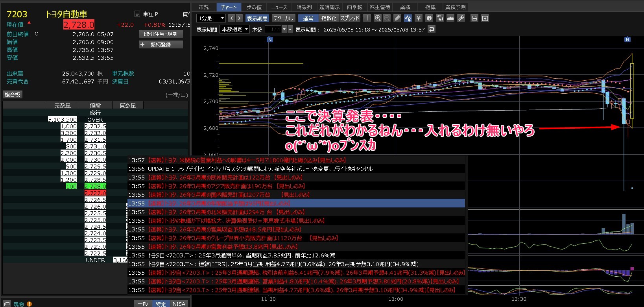Viewport: 644px width, 307px height.
Task: Pop out the chart into a window
Action: click(485, 18)
